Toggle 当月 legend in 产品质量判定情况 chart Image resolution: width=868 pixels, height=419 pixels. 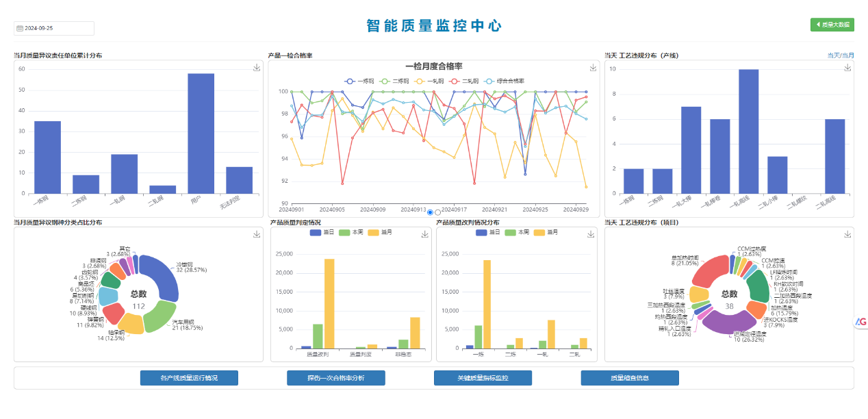(381, 233)
